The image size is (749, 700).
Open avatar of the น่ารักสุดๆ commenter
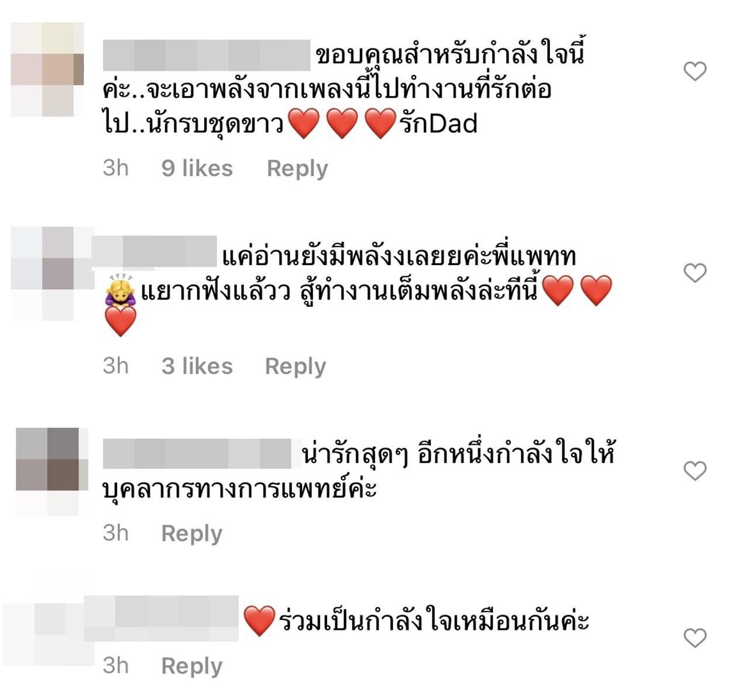click(x=51, y=472)
